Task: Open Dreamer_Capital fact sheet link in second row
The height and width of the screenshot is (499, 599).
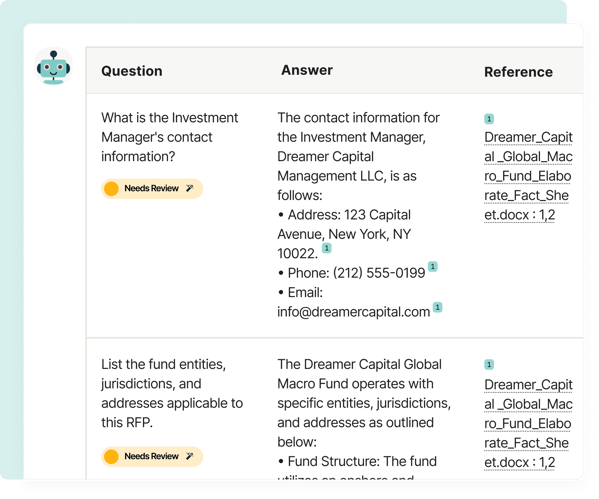Action: tap(528, 423)
